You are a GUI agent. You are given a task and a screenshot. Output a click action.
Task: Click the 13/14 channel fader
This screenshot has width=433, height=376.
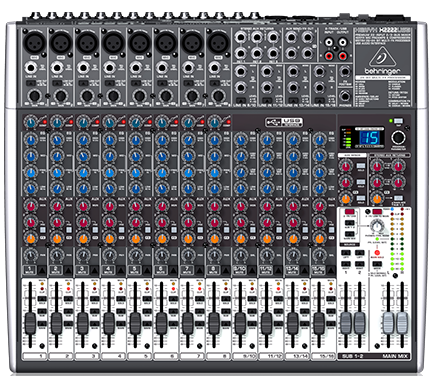(293, 323)
